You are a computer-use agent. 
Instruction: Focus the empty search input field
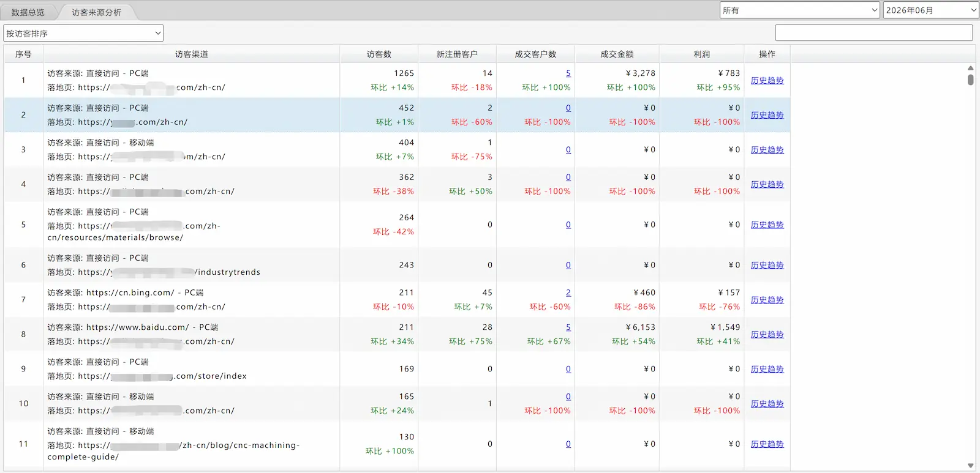pyautogui.click(x=874, y=33)
